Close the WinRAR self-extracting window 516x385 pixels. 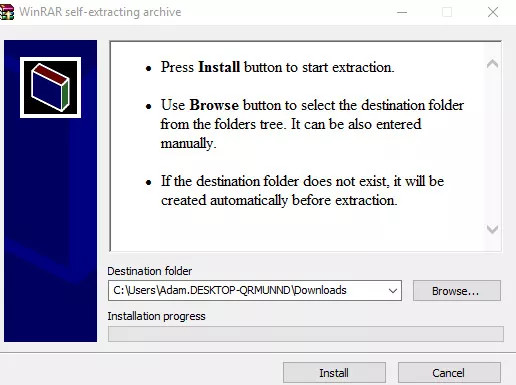[x=493, y=12]
